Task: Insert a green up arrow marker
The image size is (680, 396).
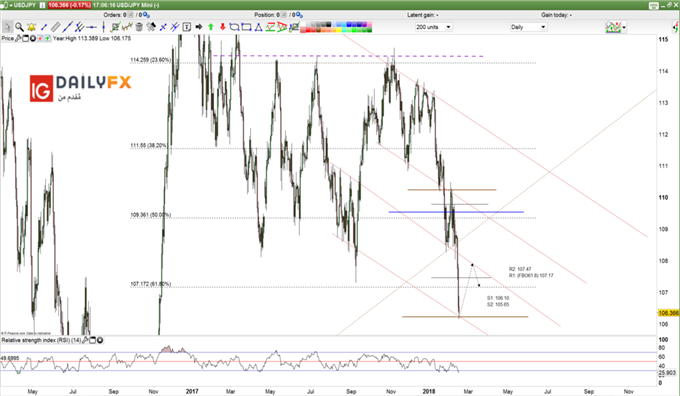Action: [211, 27]
